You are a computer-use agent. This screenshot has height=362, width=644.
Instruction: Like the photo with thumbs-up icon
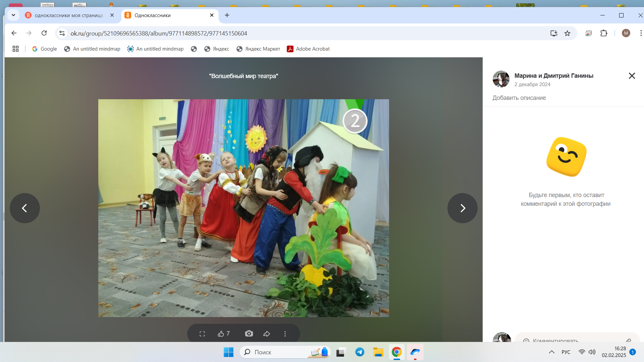pos(224,334)
